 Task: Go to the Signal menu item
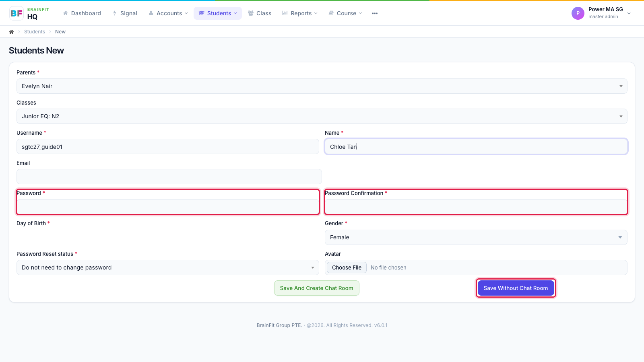125,13
